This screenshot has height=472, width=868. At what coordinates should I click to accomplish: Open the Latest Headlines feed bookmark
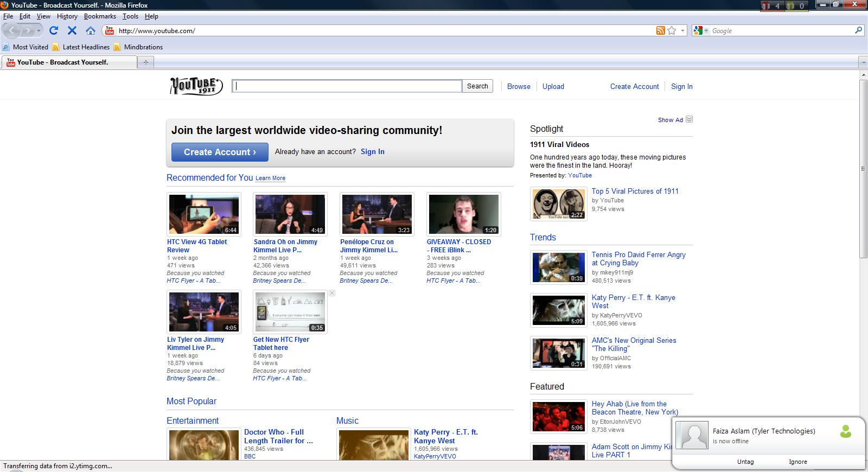(x=81, y=47)
